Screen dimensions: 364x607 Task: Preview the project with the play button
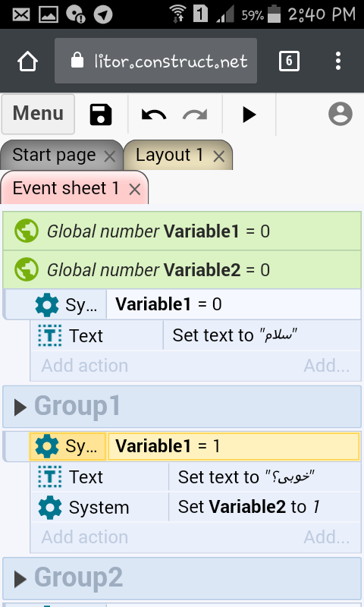(249, 115)
